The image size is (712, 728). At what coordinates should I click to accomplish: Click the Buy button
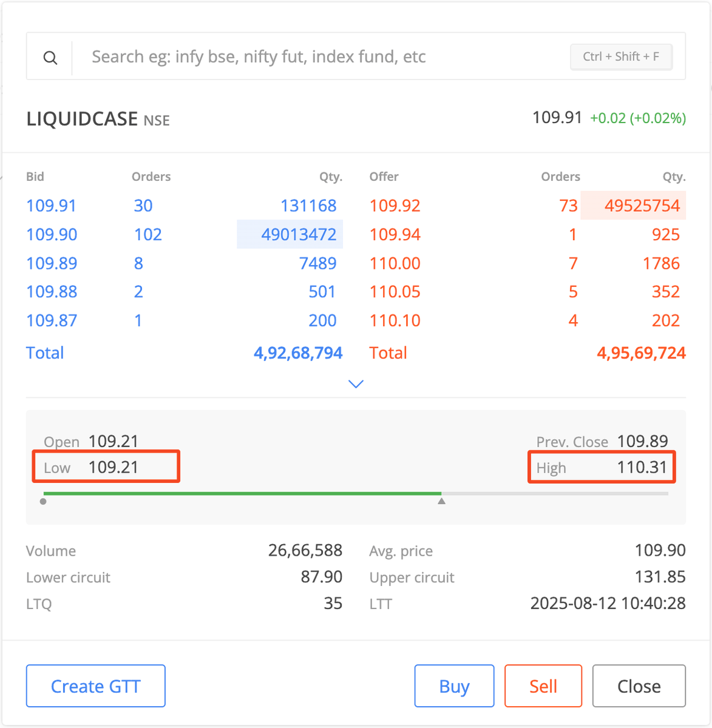click(454, 686)
